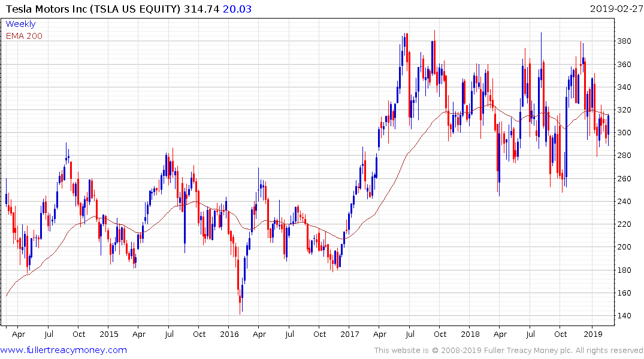Screen dimensions: 644x359
Task: Select the price value 314.74
Action: (x=201, y=9)
